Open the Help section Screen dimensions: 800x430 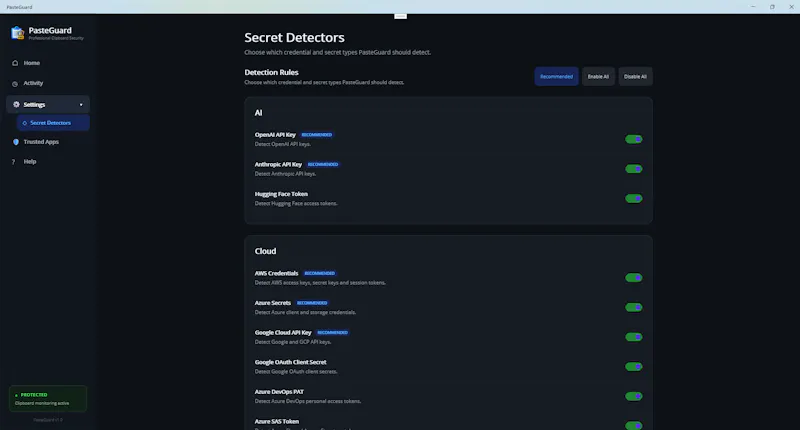coord(48,162)
